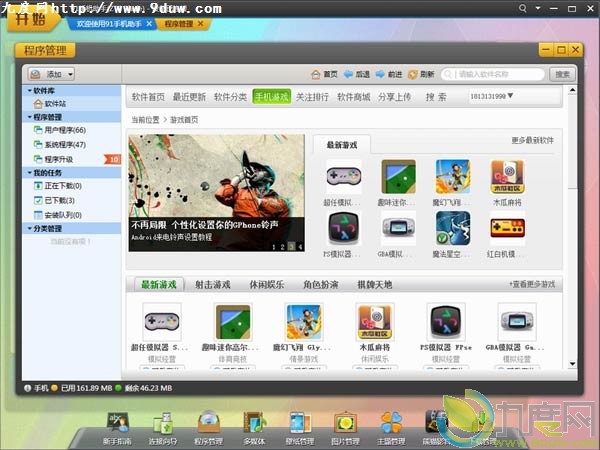Refresh the page with 刷新
The width and height of the screenshot is (600, 450).
pyautogui.click(x=421, y=74)
